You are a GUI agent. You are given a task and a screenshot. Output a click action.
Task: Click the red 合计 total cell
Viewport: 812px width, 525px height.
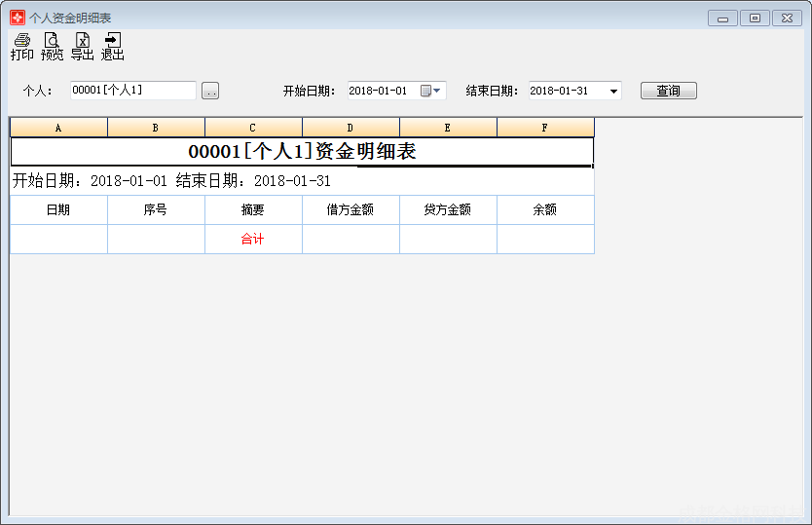point(253,240)
